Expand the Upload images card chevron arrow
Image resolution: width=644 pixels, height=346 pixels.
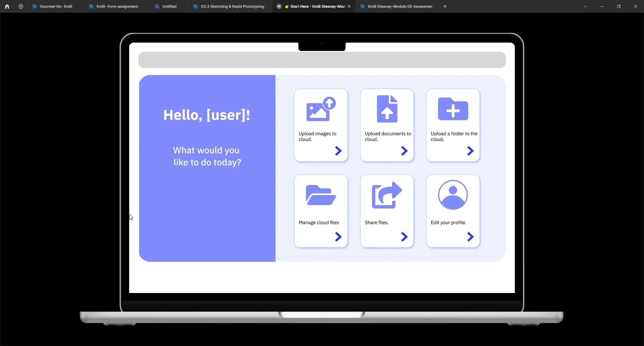338,151
